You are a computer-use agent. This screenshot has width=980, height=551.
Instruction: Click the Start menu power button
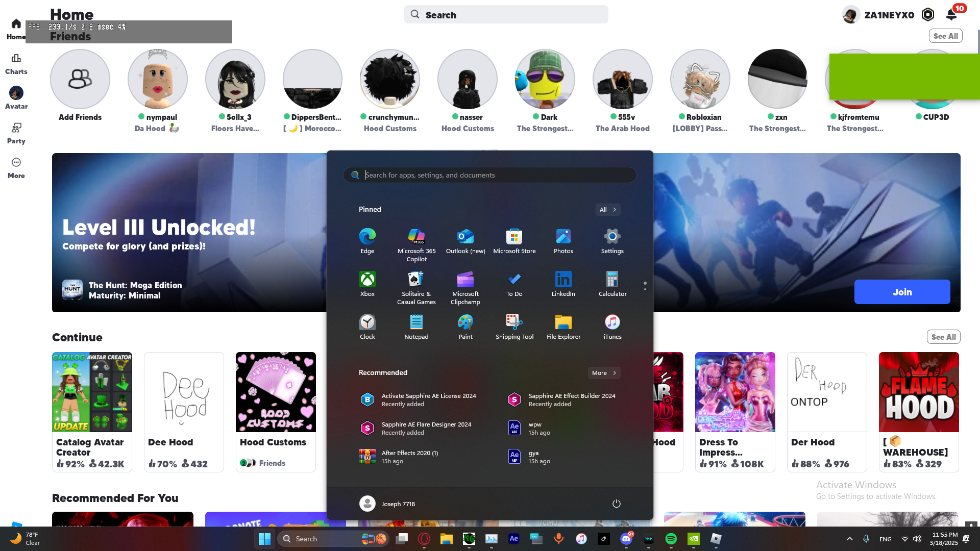click(616, 504)
